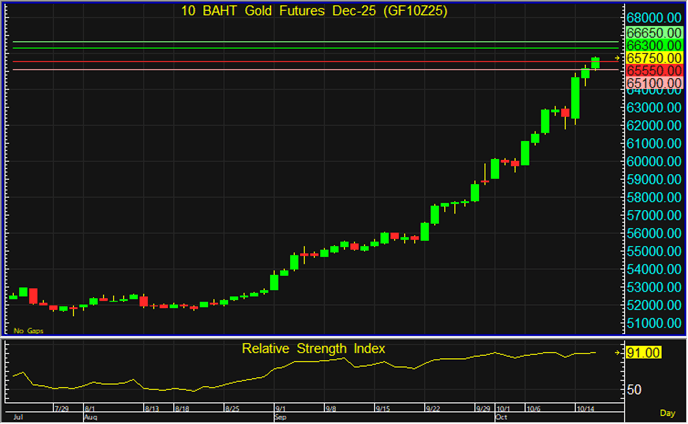Click the yellow 91.00 RSI value tag
The image size is (688, 424).
(x=642, y=353)
